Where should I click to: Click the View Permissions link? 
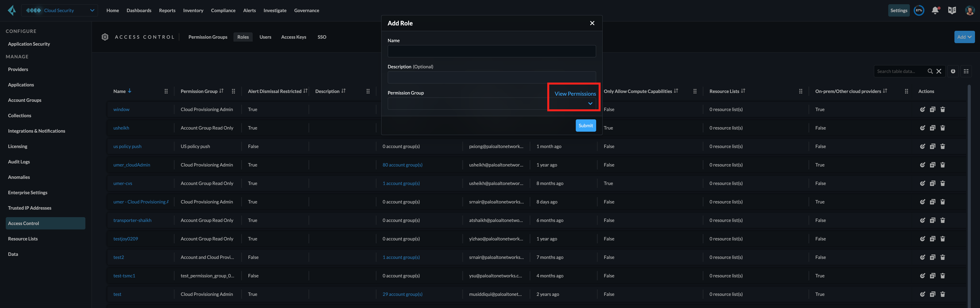[x=575, y=94]
